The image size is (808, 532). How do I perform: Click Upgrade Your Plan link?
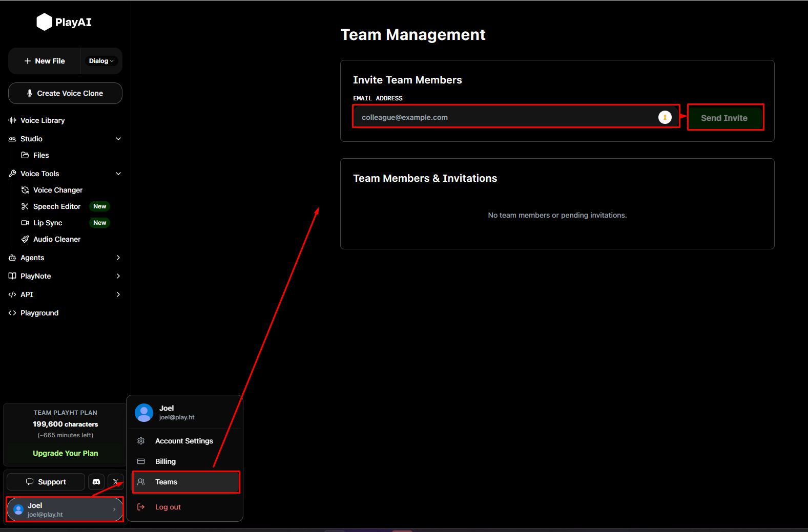pyautogui.click(x=66, y=453)
